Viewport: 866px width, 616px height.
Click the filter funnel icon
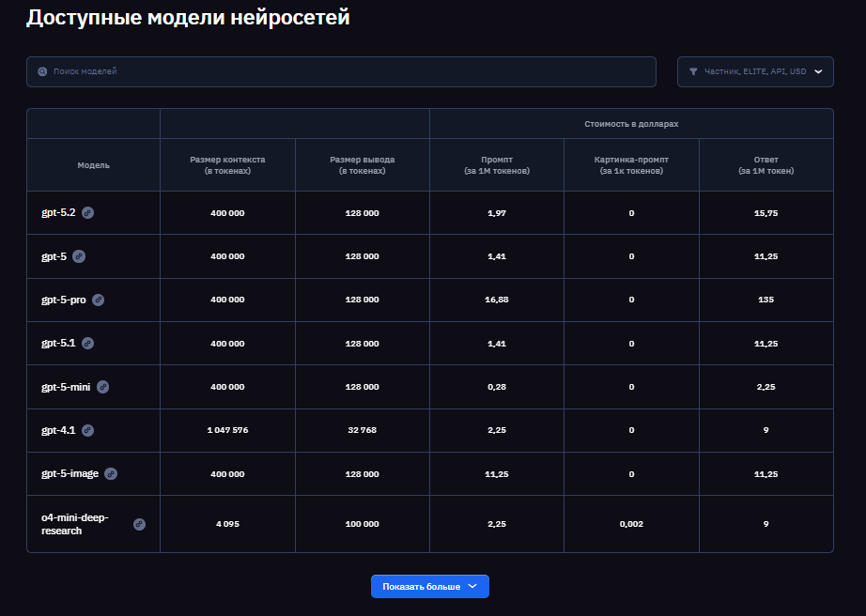pos(693,71)
